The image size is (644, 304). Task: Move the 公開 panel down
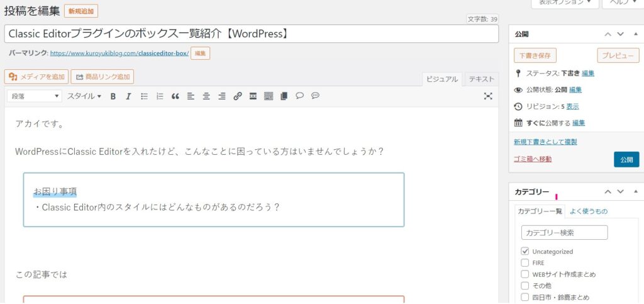coord(620,34)
